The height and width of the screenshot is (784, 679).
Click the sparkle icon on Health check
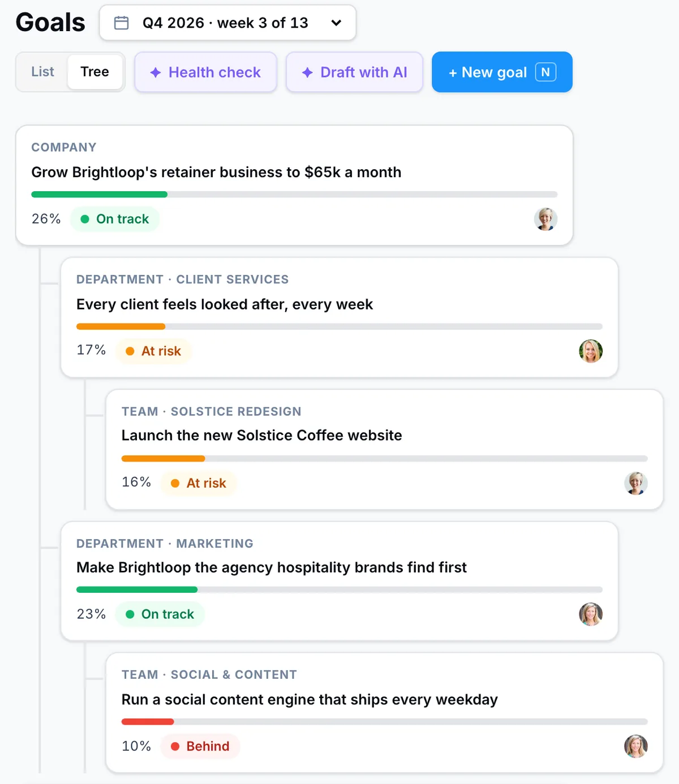click(x=156, y=72)
